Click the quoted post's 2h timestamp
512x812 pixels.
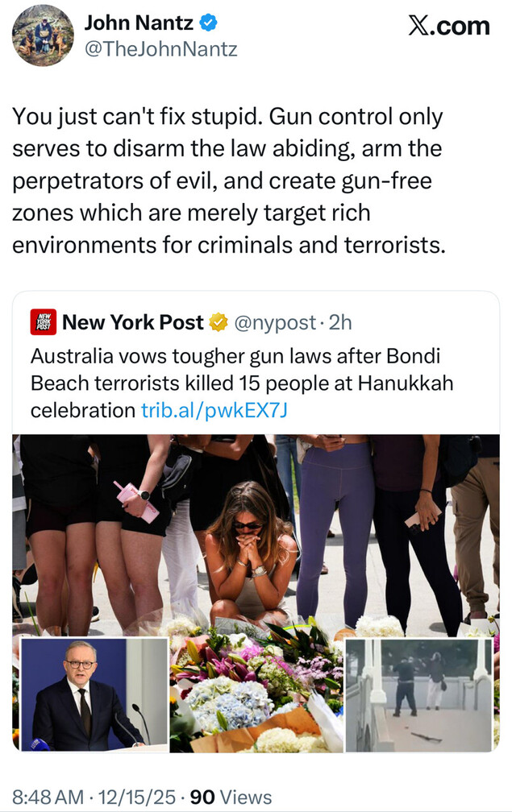tap(342, 323)
